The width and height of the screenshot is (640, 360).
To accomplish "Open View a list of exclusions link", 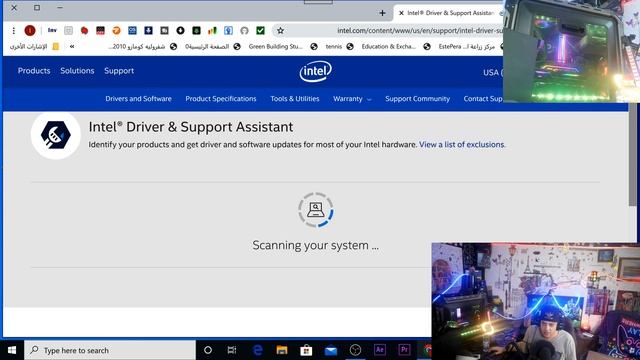I will click(462, 144).
